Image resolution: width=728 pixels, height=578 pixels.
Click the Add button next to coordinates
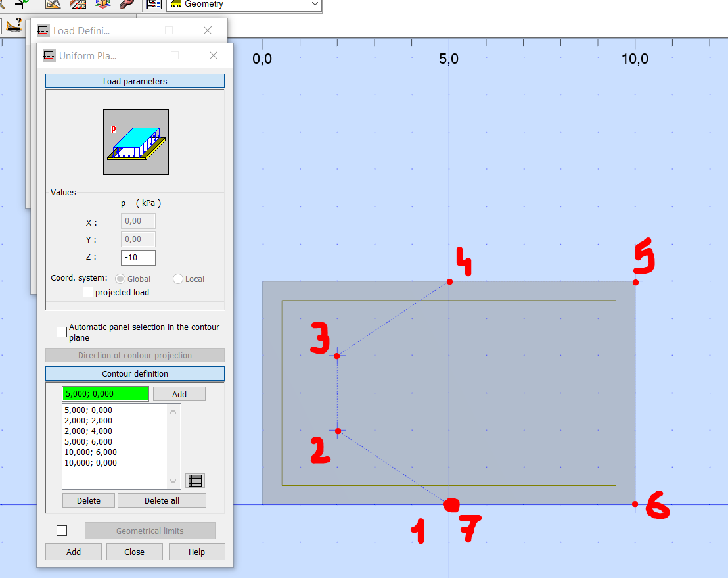tap(179, 393)
